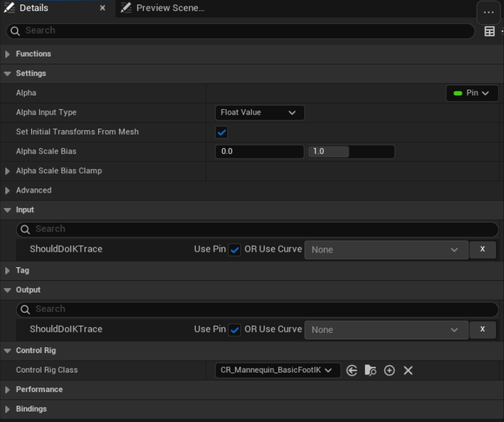Collapse the Output section
The height and width of the screenshot is (422, 504).
tap(7, 290)
